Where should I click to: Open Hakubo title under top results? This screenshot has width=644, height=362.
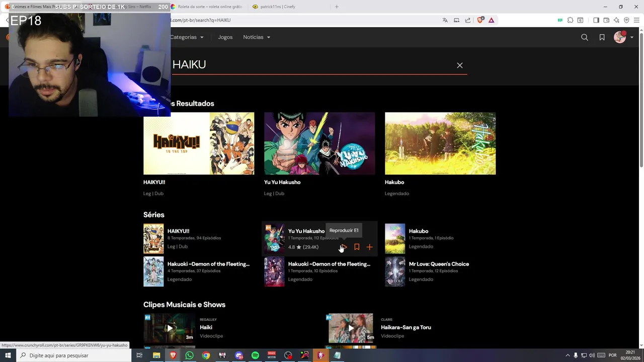394,182
